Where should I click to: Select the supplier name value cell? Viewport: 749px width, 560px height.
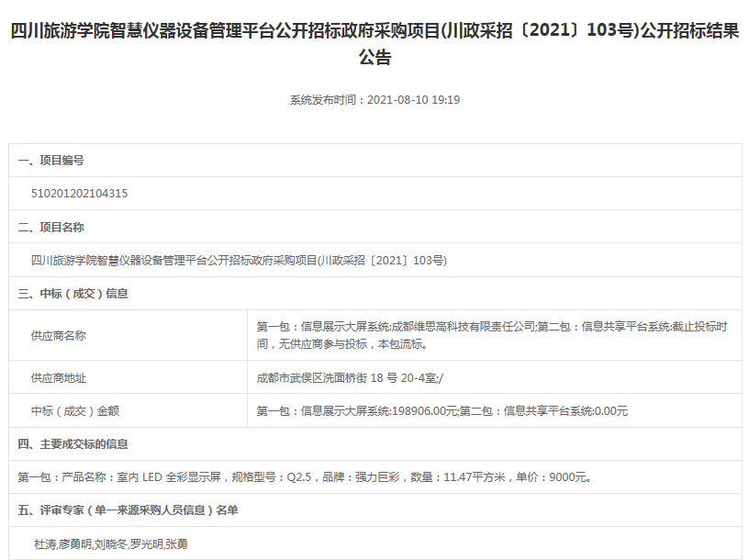(x=495, y=335)
